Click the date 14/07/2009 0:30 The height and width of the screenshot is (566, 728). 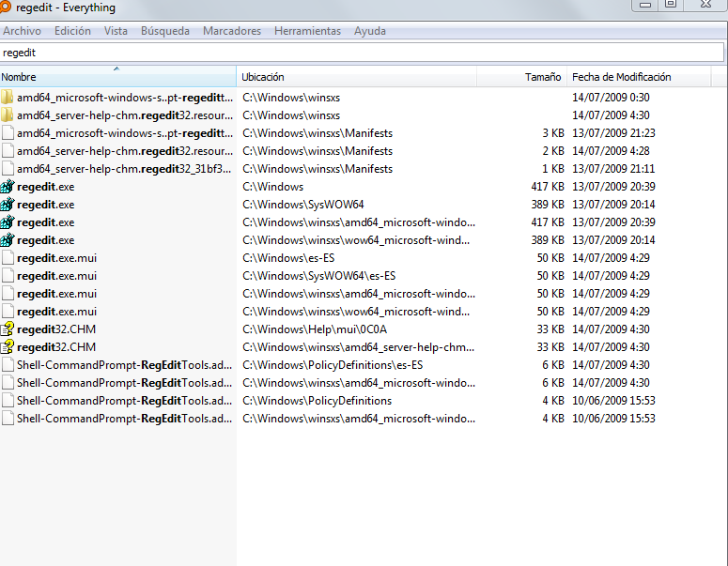(x=611, y=98)
